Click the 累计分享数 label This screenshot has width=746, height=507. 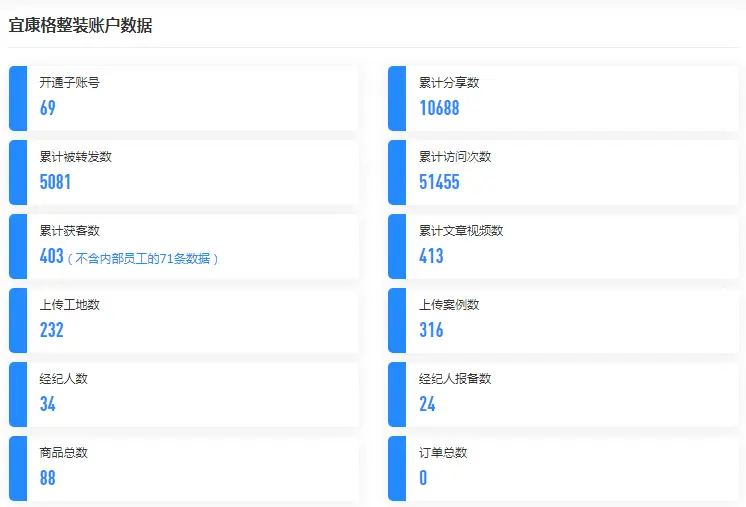[x=449, y=83]
